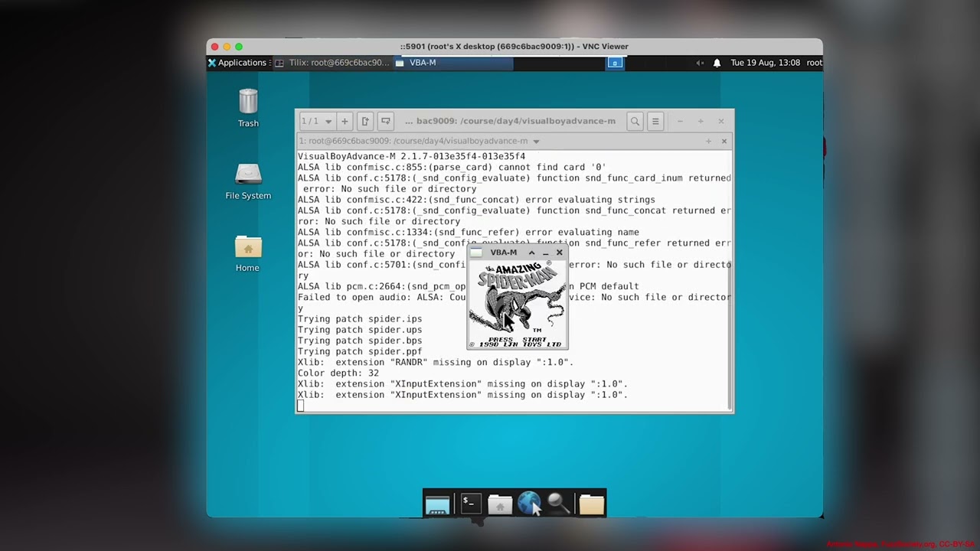Click the Show Desktop icon in the dock
The image size is (980, 551).
[x=437, y=504]
